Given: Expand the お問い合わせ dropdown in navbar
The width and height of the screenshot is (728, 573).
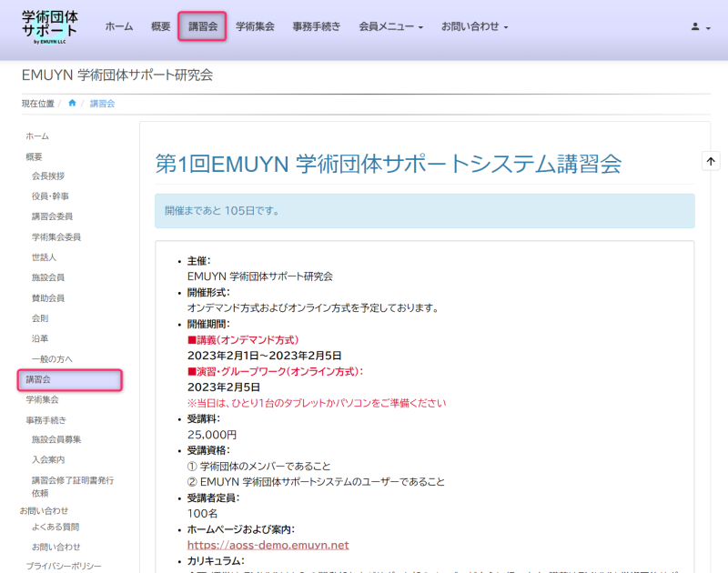Looking at the screenshot, I should [474, 27].
